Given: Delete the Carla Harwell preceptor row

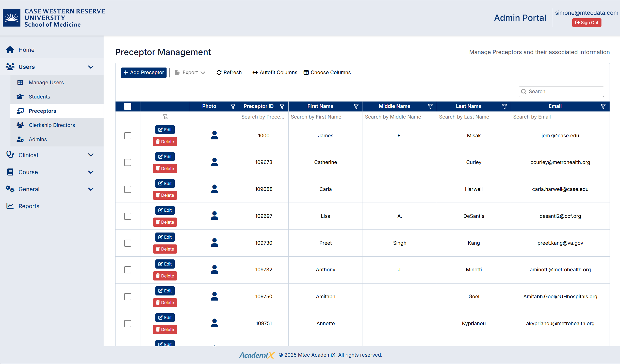Looking at the screenshot, I should click(x=165, y=195).
